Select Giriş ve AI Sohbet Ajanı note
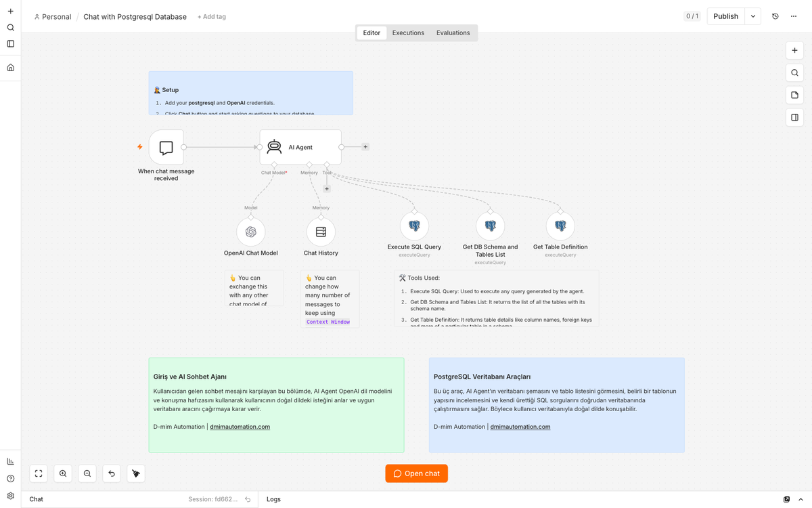This screenshot has height=508, width=812. coord(276,405)
